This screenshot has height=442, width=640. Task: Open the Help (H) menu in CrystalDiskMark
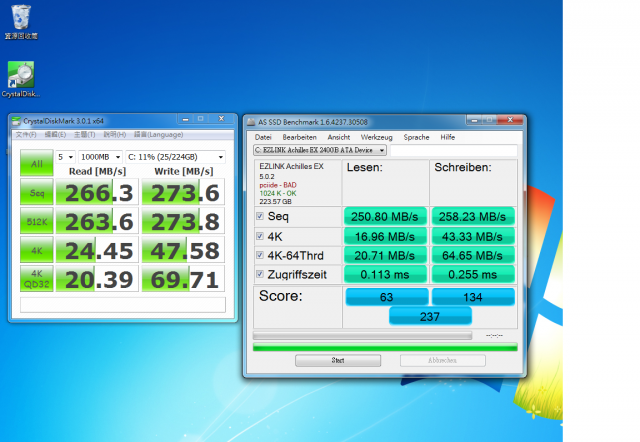[114, 135]
